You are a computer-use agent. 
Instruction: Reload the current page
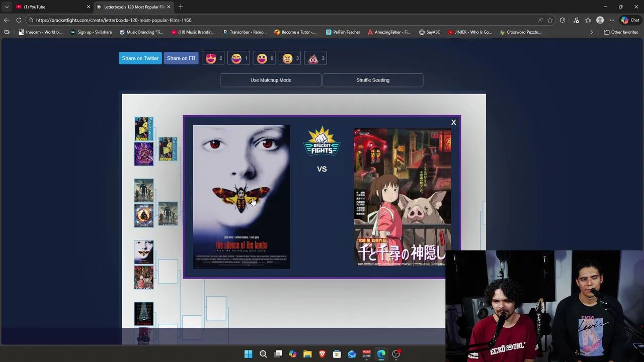coord(19,20)
